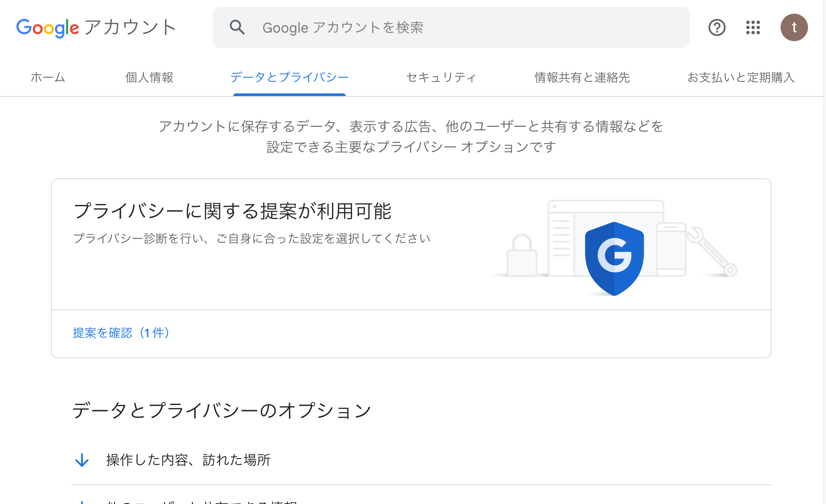
Task: Go to the 情報共有と連絡先 tab
Action: click(582, 77)
